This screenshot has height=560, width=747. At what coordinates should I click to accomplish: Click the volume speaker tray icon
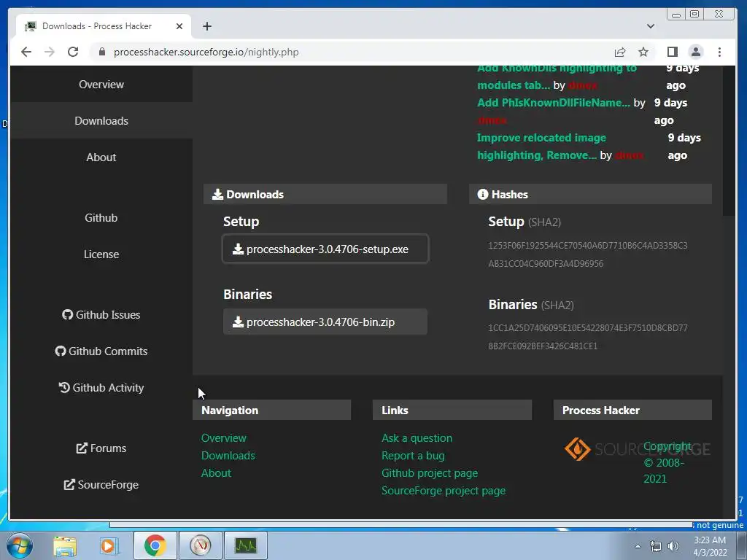click(673, 547)
